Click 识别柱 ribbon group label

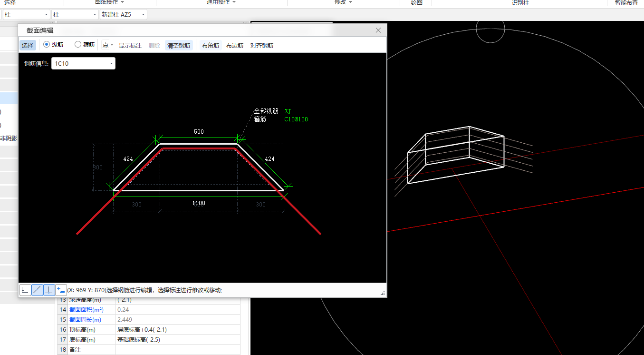pyautogui.click(x=520, y=2)
